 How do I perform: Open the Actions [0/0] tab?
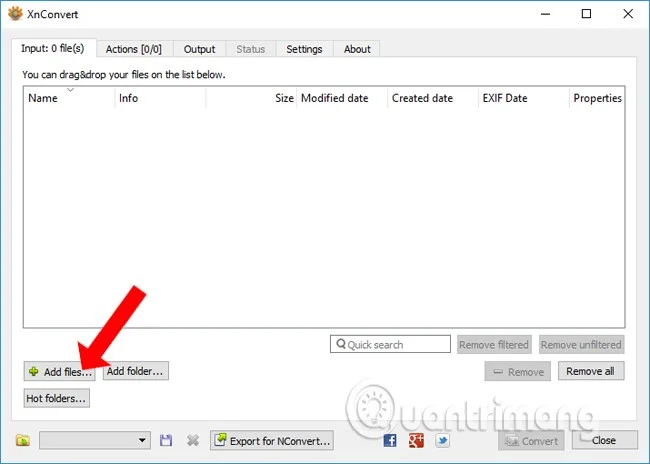pyautogui.click(x=133, y=49)
